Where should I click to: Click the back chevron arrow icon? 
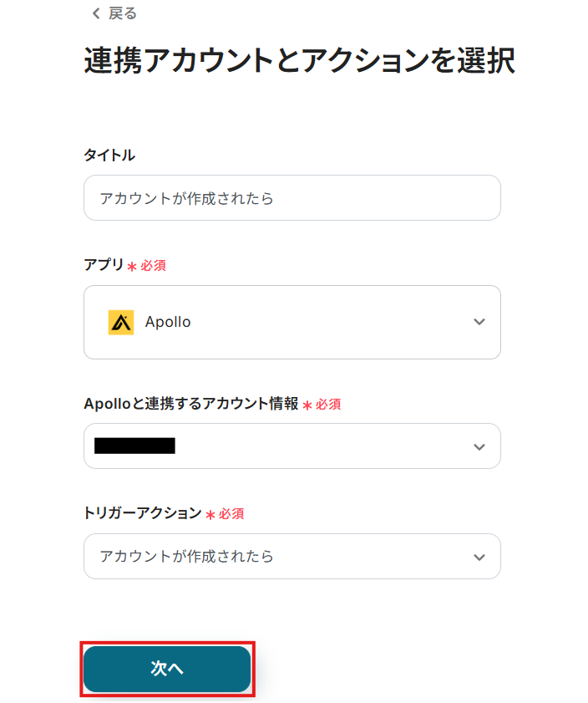click(96, 13)
